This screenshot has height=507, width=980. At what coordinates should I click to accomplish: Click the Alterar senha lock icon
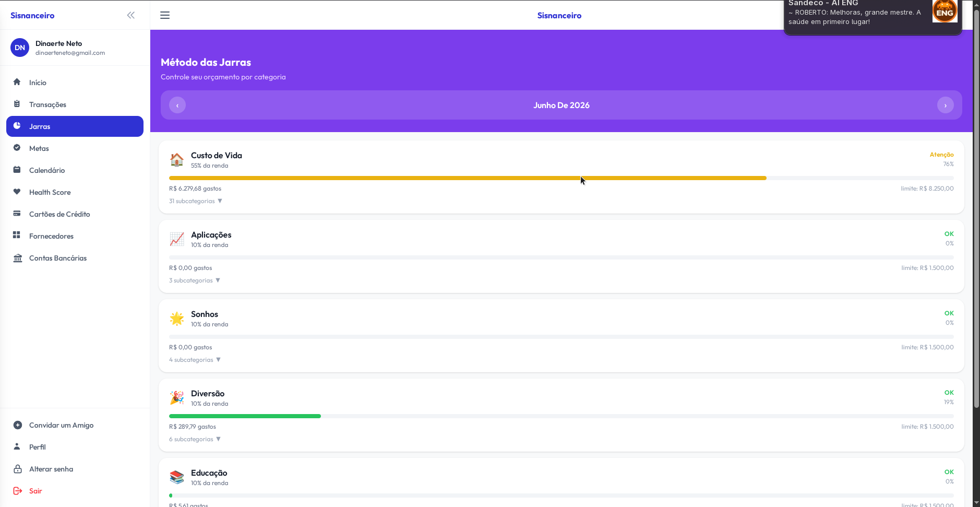pos(18,469)
